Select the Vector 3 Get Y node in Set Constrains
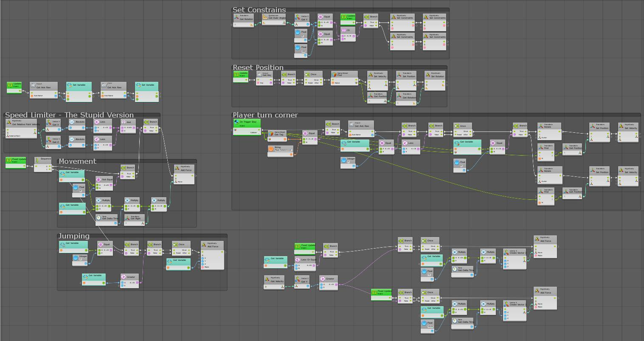The height and width of the screenshot is (341, 644). tap(303, 20)
